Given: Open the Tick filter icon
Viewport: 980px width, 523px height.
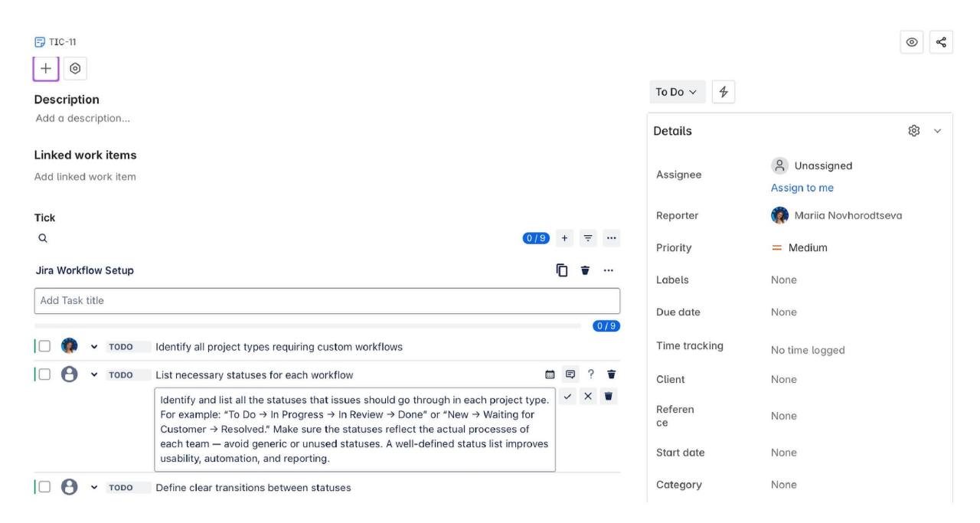Looking at the screenshot, I should tap(588, 238).
